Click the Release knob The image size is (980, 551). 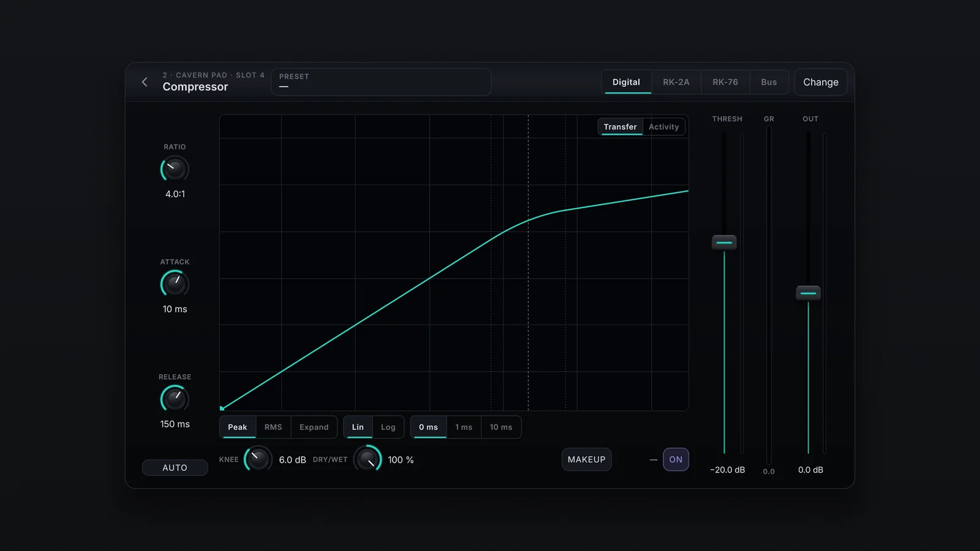point(175,399)
